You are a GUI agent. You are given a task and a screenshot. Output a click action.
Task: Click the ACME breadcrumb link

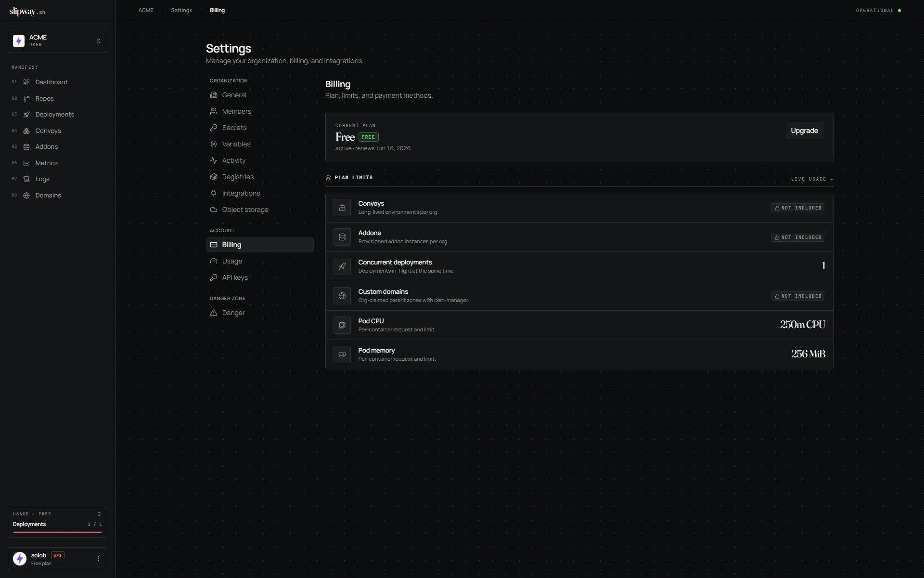[146, 10]
